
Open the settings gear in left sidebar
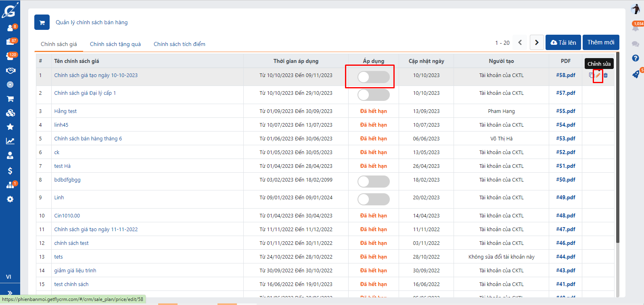(10, 199)
